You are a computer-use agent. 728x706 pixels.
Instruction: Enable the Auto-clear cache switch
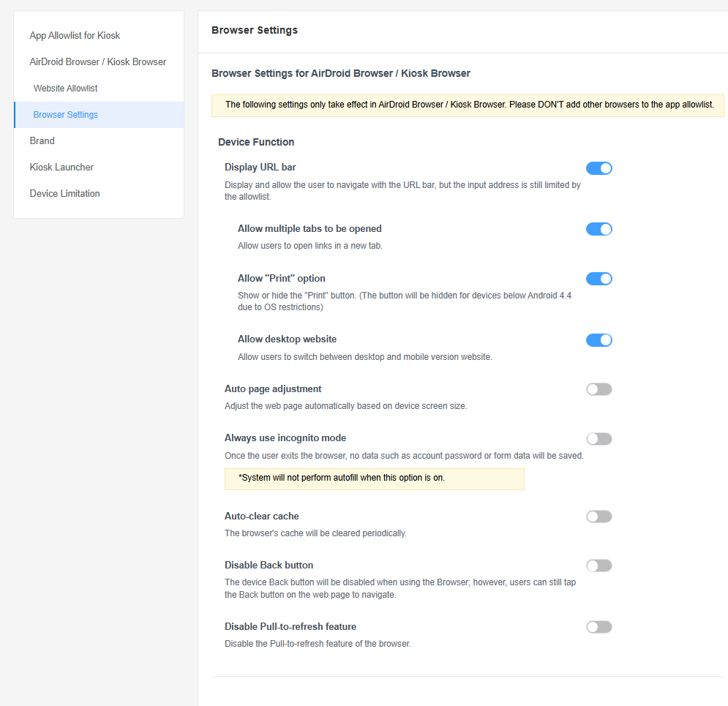(x=598, y=516)
